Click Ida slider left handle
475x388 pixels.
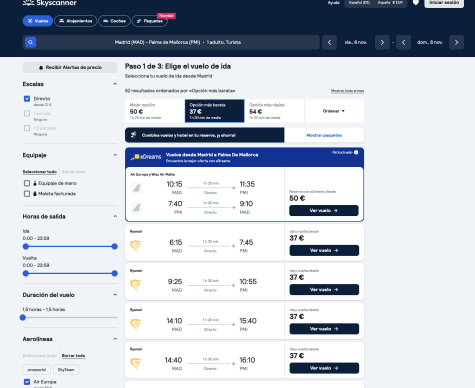click(26, 246)
